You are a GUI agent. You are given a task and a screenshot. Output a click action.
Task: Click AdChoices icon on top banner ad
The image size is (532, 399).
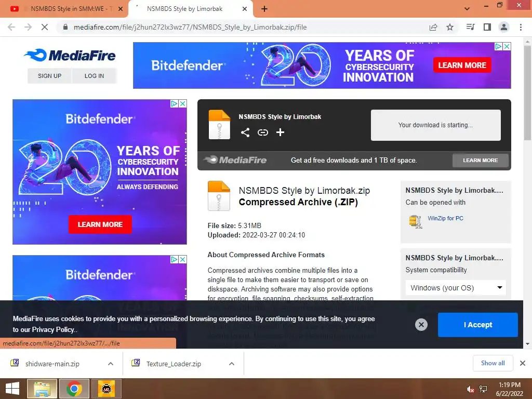point(498,46)
